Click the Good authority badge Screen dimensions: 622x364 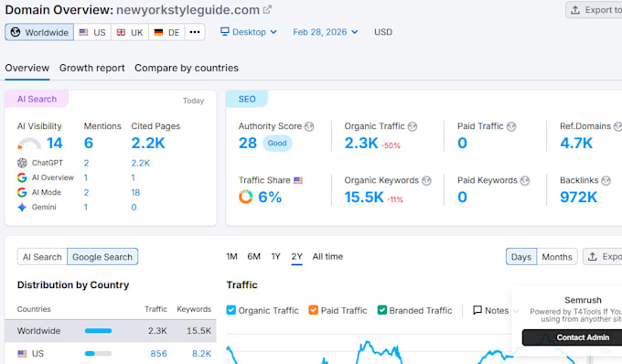click(x=277, y=144)
